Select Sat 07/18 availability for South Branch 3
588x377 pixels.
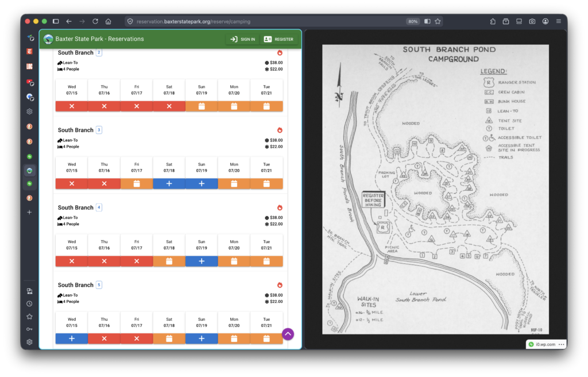pyautogui.click(x=169, y=183)
